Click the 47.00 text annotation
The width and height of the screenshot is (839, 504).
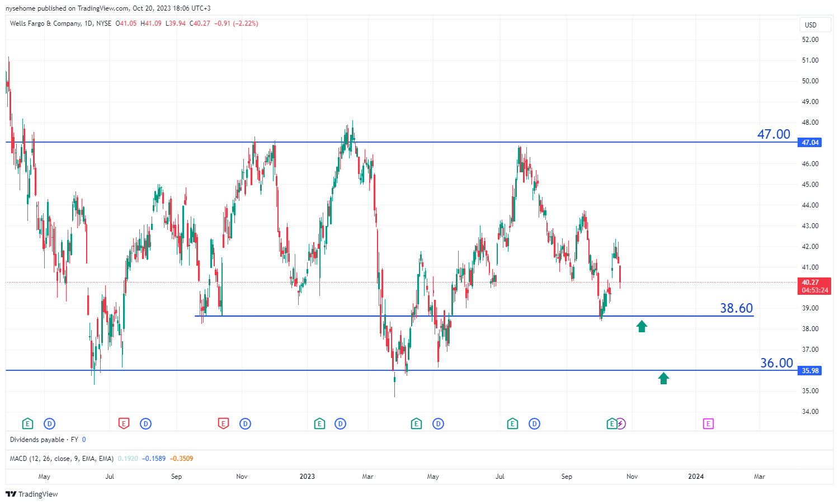click(774, 134)
